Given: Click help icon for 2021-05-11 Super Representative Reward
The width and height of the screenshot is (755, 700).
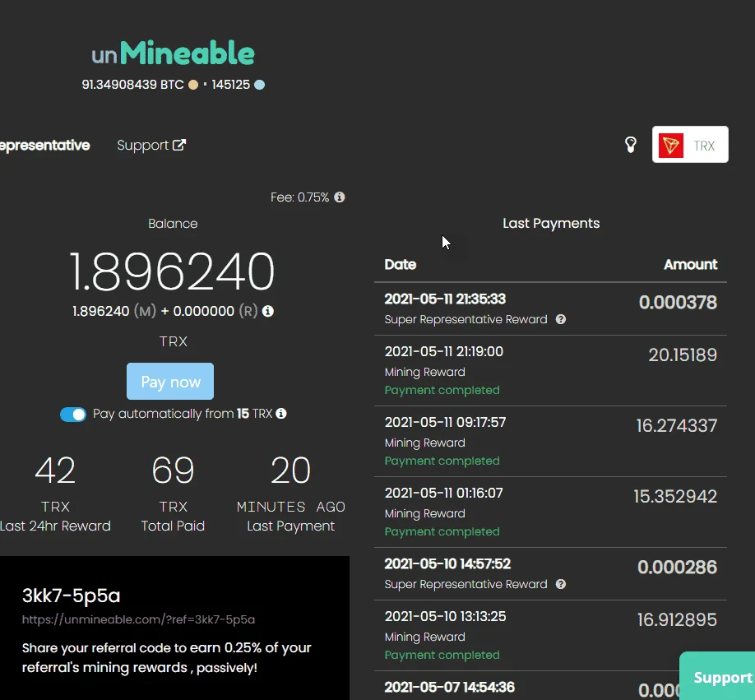Looking at the screenshot, I should (x=560, y=319).
